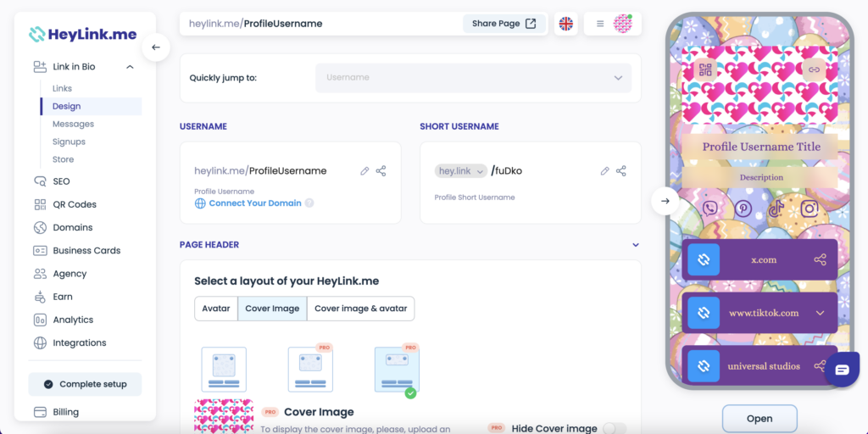Image resolution: width=868 pixels, height=434 pixels.
Task: Click the Instagram icon in preview
Action: pos(810,209)
